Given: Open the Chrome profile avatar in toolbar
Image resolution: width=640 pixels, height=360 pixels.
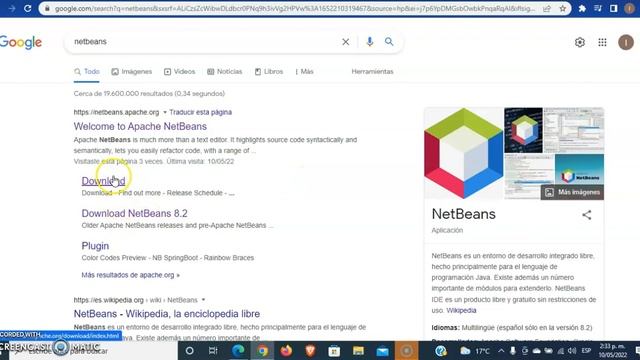Looking at the screenshot, I should tap(630, 8).
